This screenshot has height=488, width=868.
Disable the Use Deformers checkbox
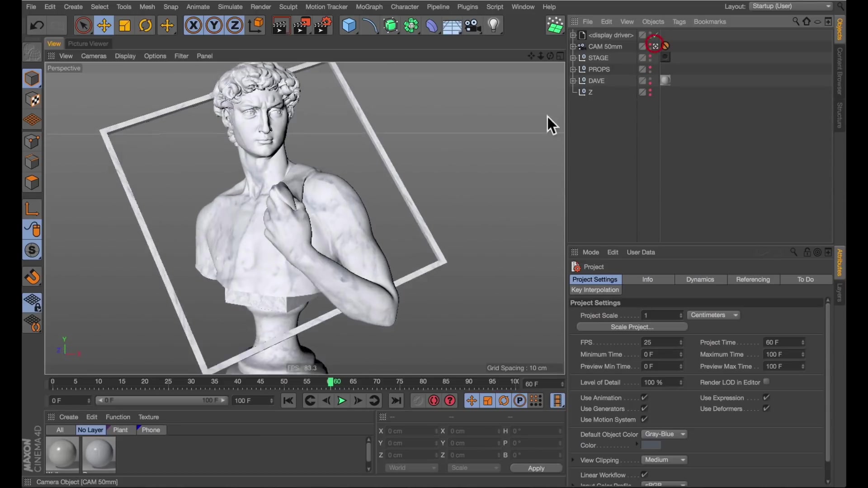click(x=766, y=408)
